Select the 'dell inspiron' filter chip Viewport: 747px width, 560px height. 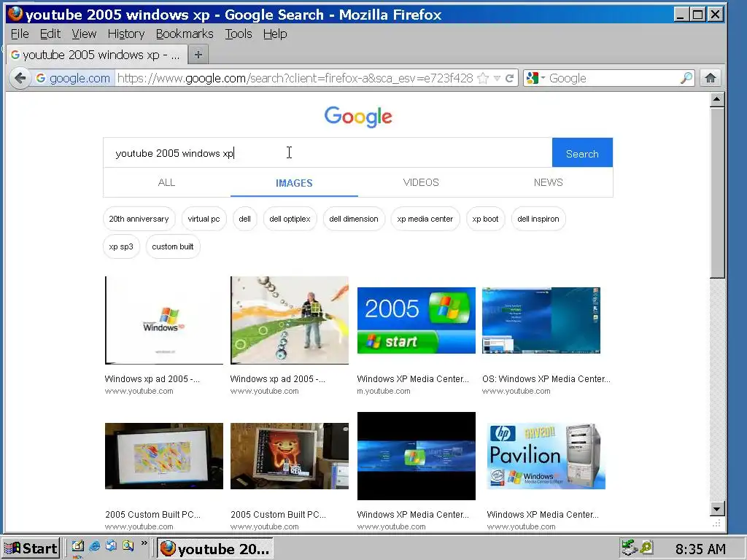coord(538,219)
